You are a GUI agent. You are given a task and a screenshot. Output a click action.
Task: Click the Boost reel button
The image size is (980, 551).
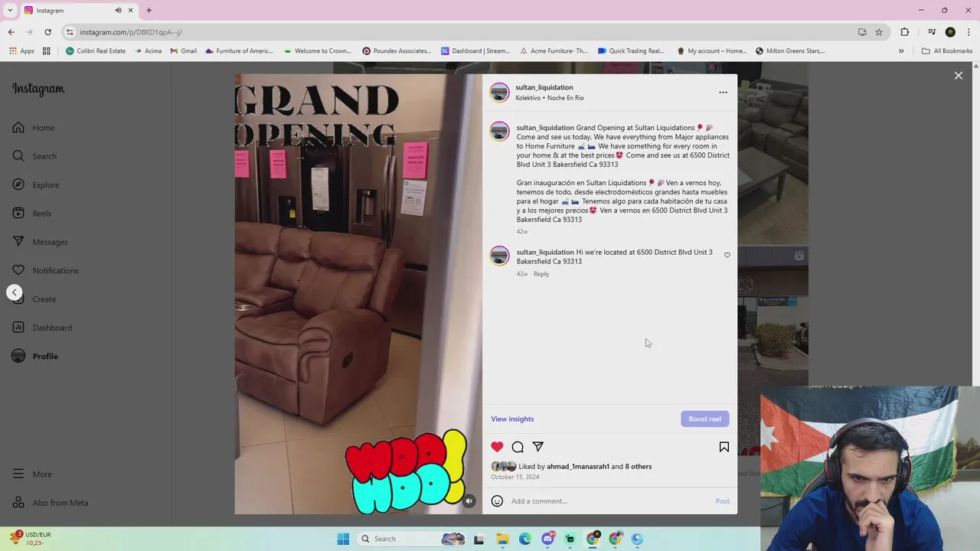[704, 419]
